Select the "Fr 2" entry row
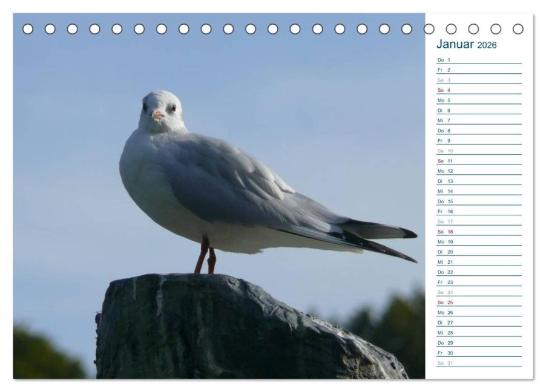 478,70
